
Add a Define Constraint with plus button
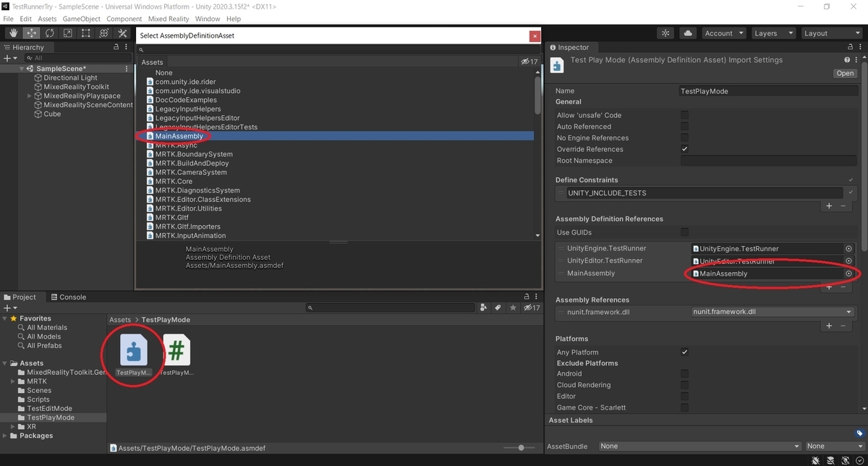point(830,206)
